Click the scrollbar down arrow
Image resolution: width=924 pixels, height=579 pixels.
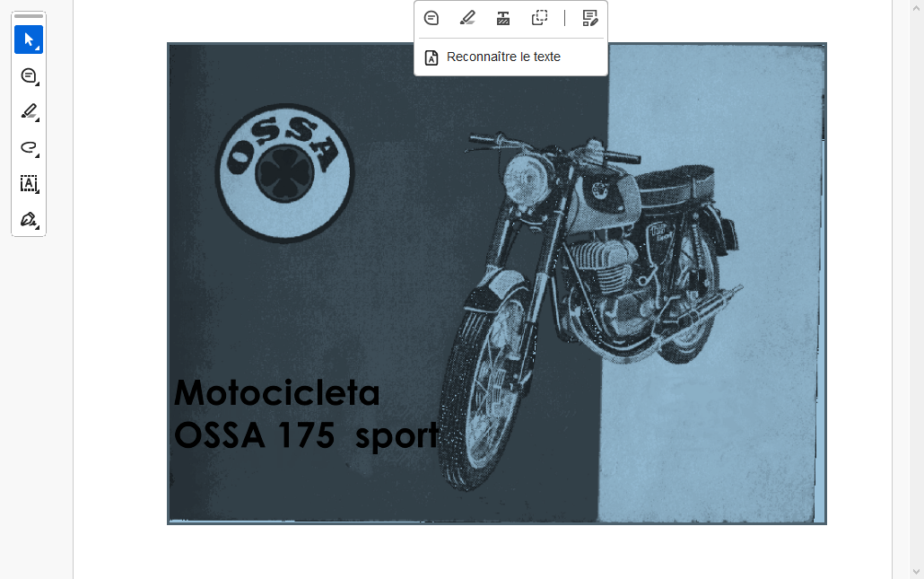pyautogui.click(x=916, y=571)
